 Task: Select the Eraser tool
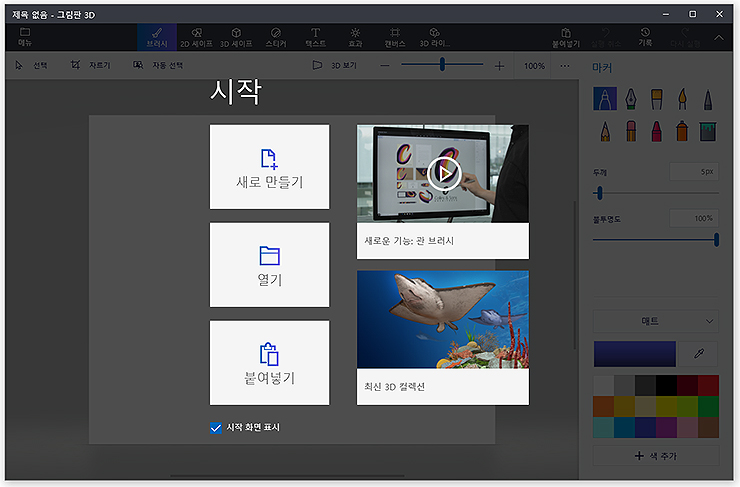click(631, 131)
